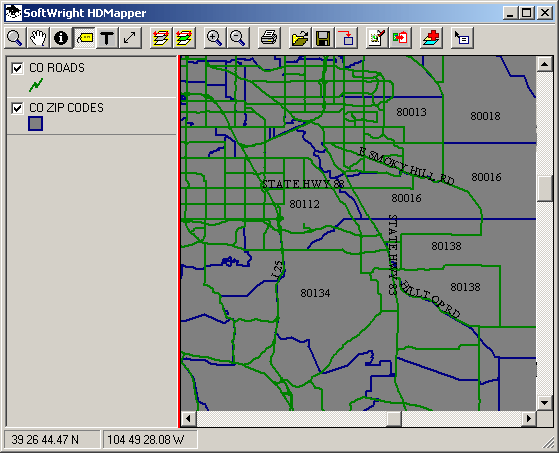559x453 pixels.
Task: Click the vertical scrollbar down arrow
Action: 544,403
